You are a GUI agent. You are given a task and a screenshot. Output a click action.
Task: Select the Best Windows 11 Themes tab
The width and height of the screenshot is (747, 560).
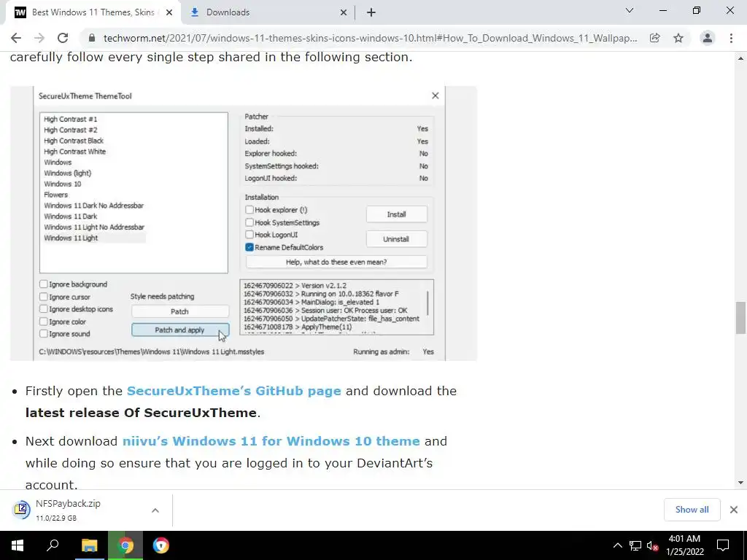[x=93, y=12]
